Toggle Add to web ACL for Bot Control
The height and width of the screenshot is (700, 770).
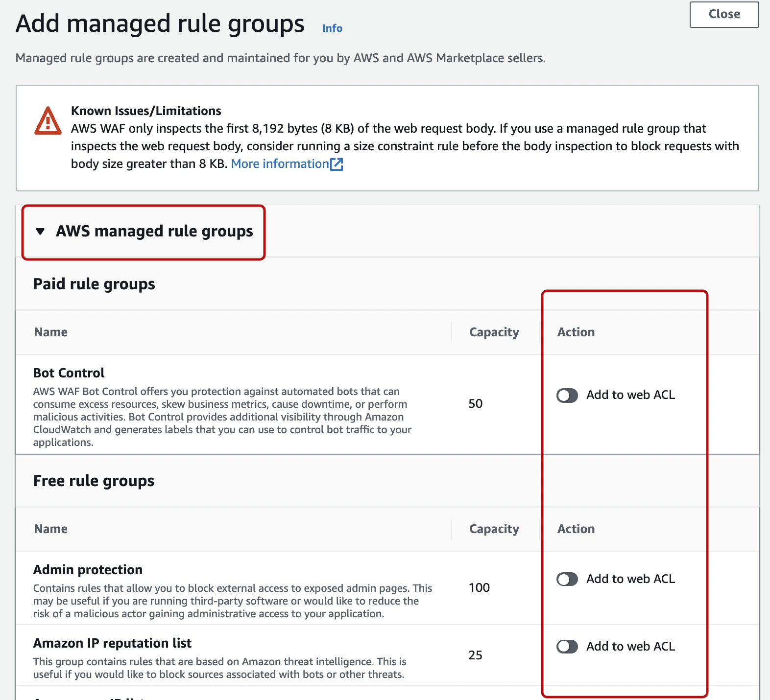tap(567, 395)
